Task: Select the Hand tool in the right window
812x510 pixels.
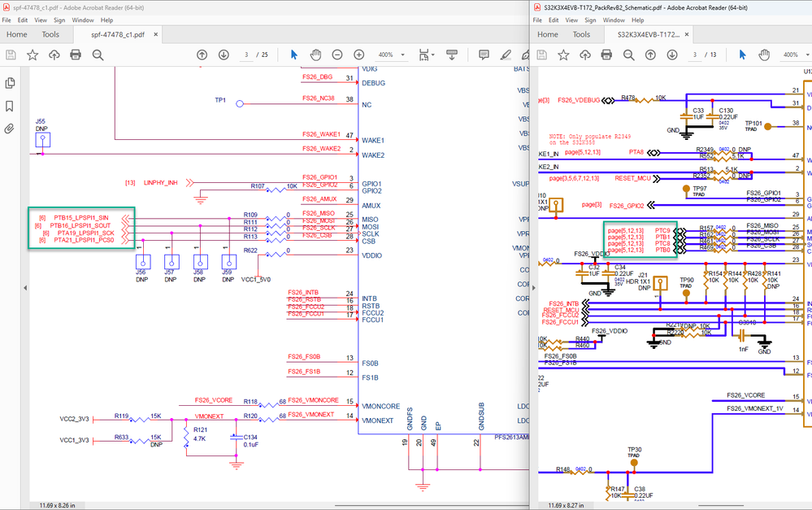Action: tap(764, 54)
